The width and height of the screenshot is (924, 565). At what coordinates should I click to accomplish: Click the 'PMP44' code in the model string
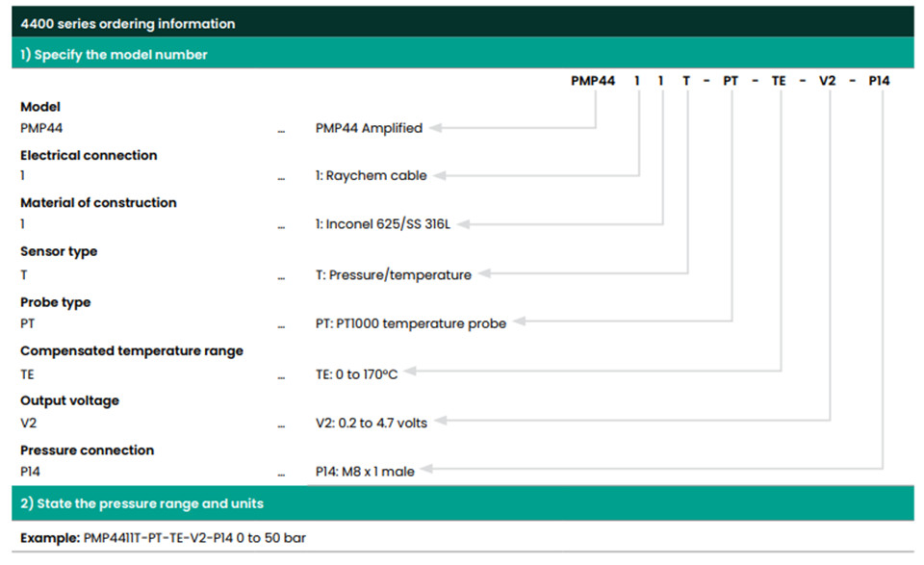pos(593,81)
